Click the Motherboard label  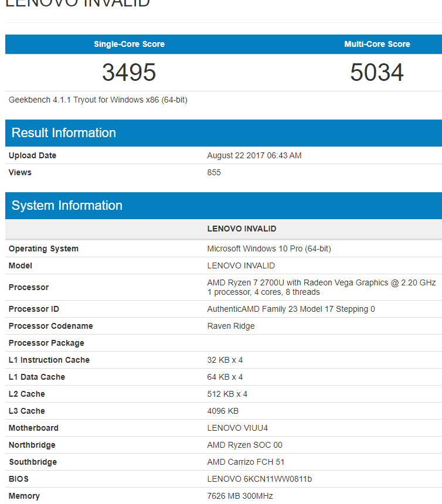(x=33, y=428)
